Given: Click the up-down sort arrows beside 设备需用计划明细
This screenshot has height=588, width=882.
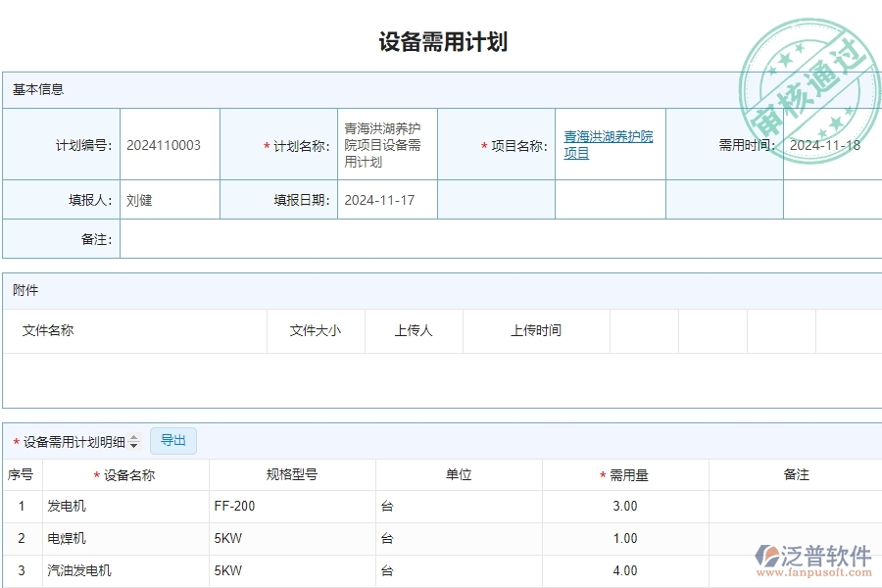Looking at the screenshot, I should click(x=134, y=441).
